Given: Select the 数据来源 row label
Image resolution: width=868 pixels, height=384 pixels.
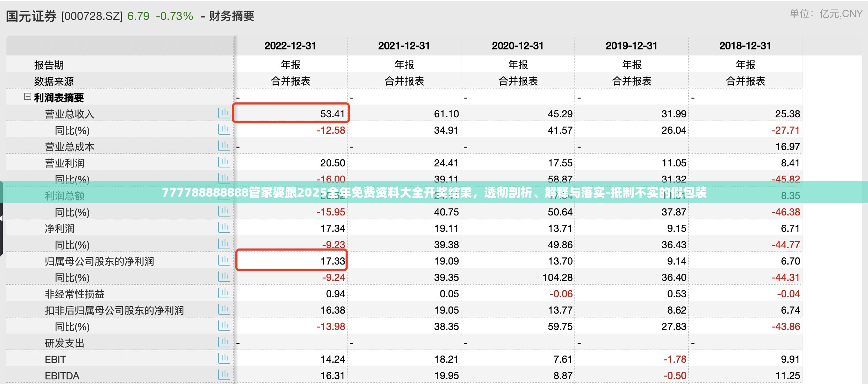Looking at the screenshot, I should pyautogui.click(x=54, y=81).
